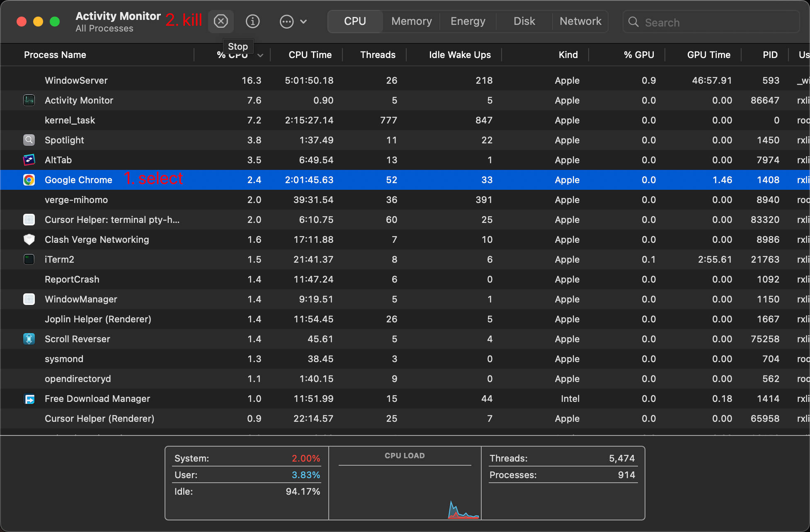Click the iTerm2 process name
Viewport: 810px width, 532px height.
tap(59, 259)
